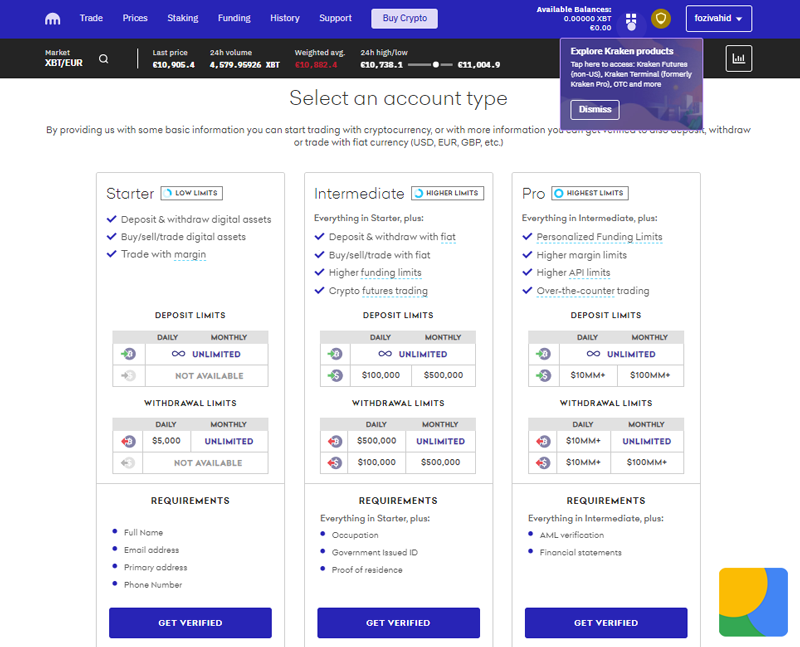Viewport: 800px width, 647px height.
Task: Click Proof of residence requirement
Action: (367, 569)
